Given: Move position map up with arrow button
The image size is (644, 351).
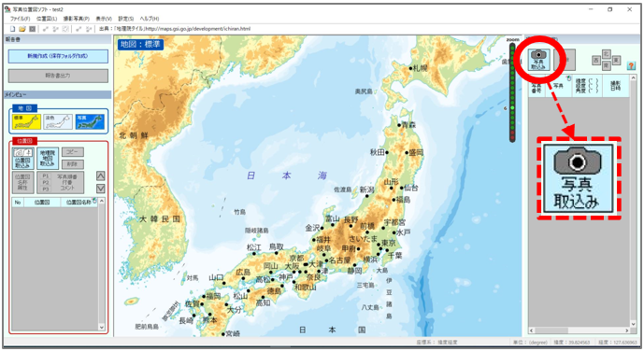Looking at the screenshot, I should pos(101,175).
